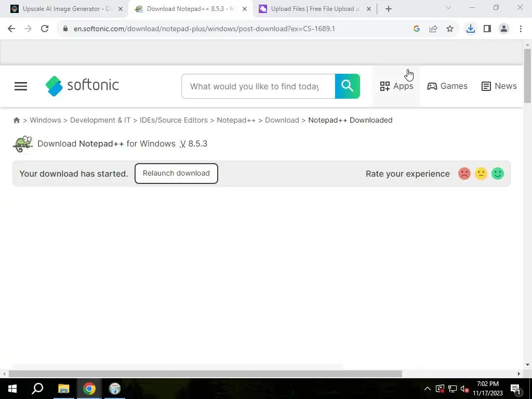The image size is (532, 399).
Task: Bookmark this page with the star
Action: click(450, 29)
